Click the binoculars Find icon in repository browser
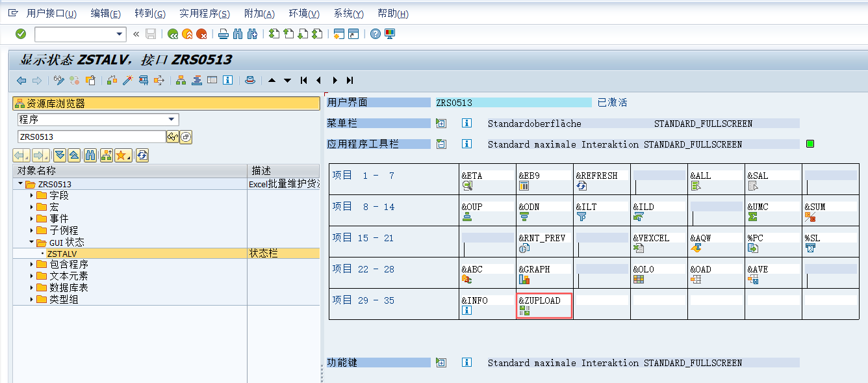The width and height of the screenshot is (868, 383). pos(91,155)
